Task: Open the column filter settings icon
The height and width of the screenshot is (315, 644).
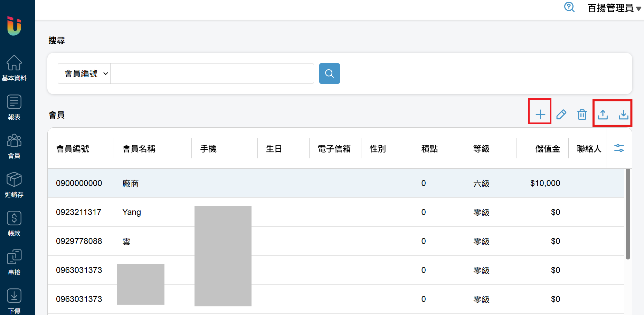Action: point(619,148)
